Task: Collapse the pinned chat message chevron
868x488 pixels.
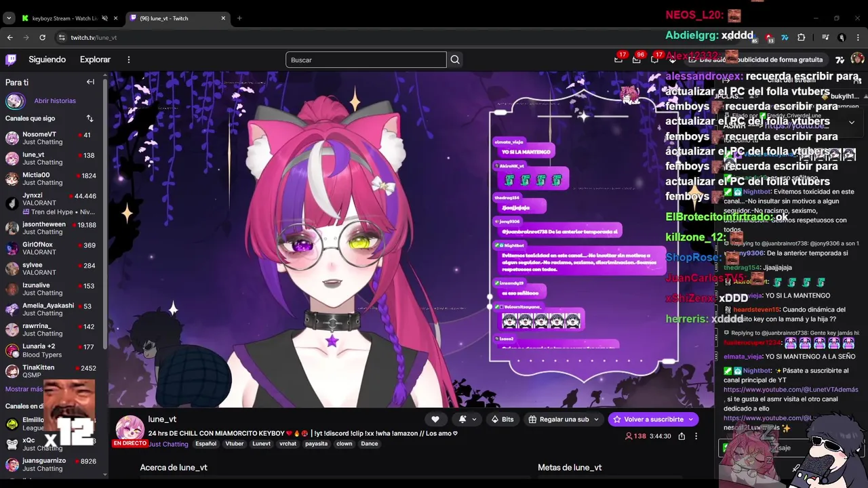Action: point(852,123)
